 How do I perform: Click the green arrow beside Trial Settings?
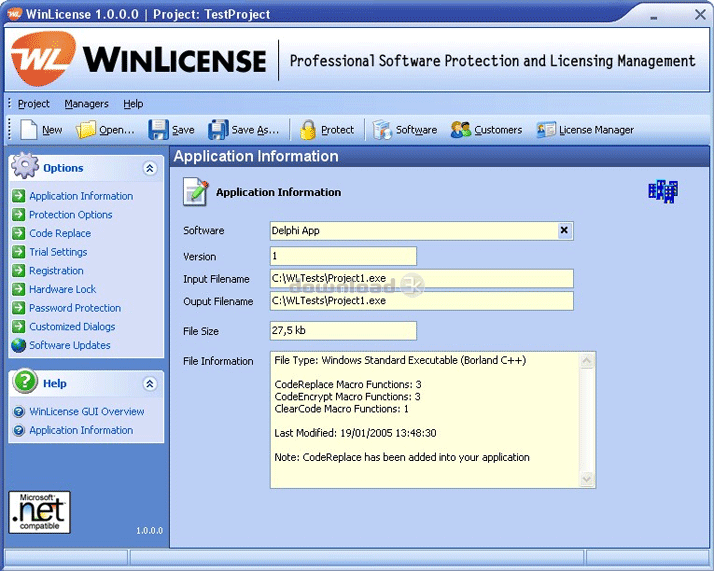click(19, 252)
